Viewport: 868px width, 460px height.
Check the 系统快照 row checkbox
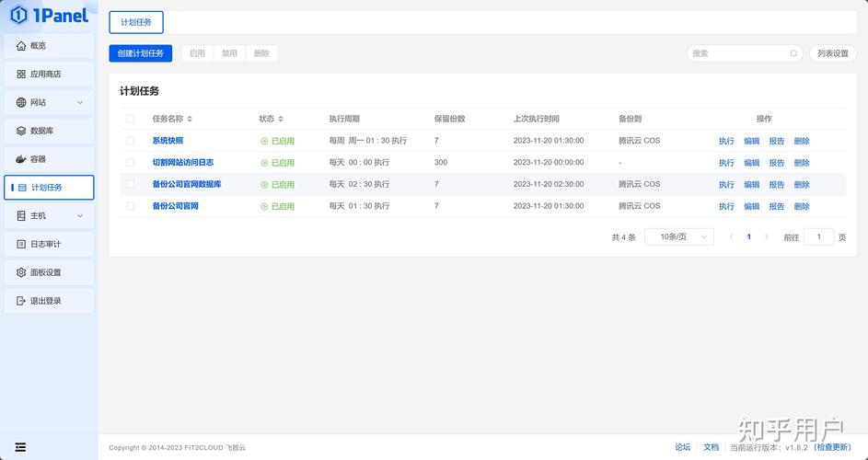130,141
